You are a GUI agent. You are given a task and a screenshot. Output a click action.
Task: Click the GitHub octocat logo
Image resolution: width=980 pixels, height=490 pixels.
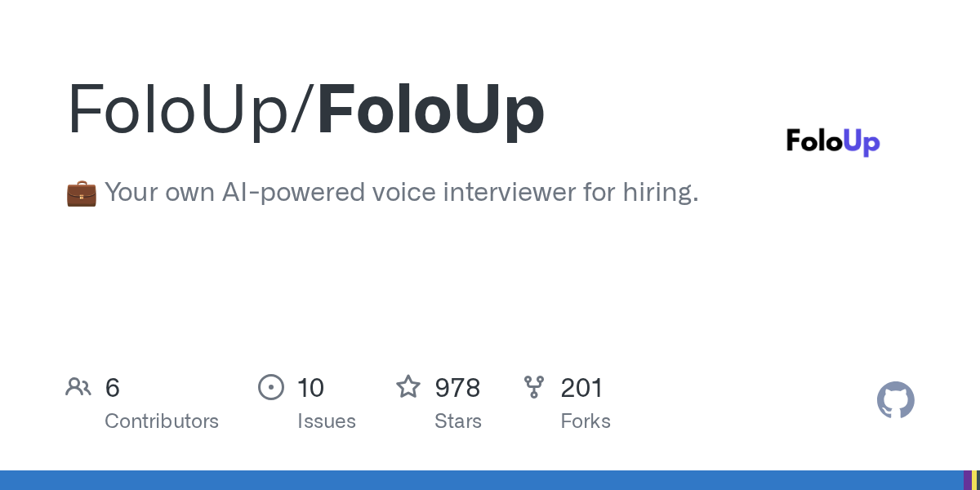pos(895,400)
